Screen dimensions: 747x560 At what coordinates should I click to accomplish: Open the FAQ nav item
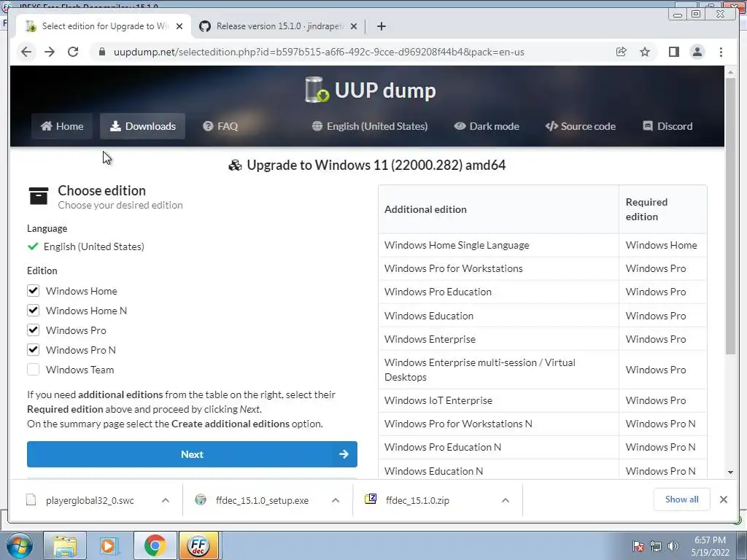tap(220, 126)
